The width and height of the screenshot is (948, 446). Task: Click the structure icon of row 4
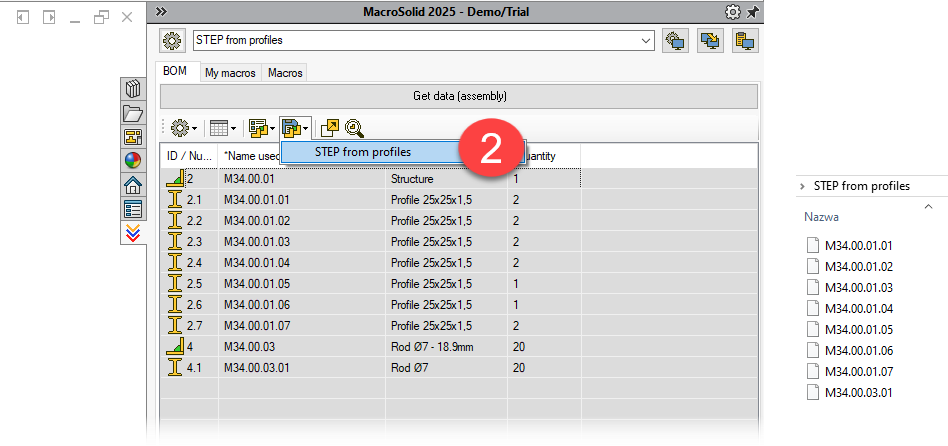click(x=174, y=346)
